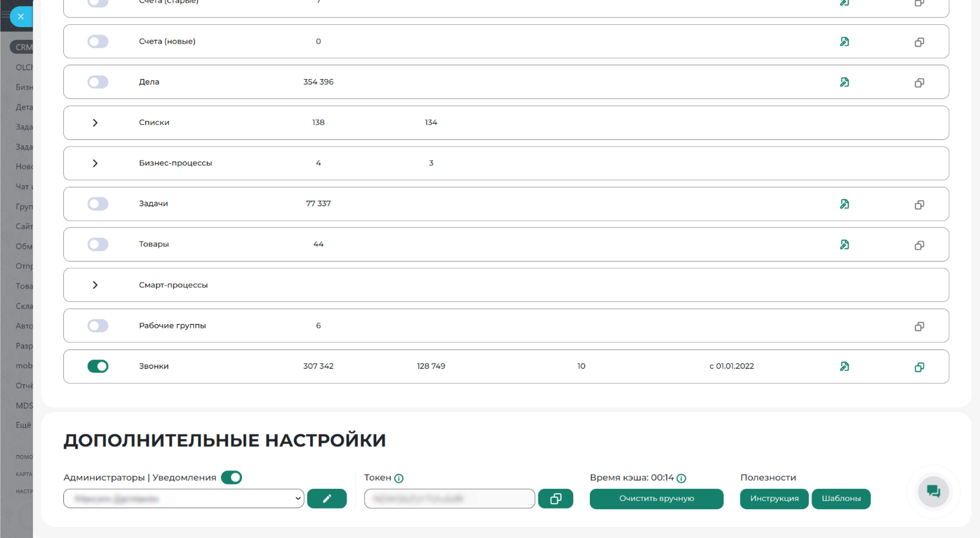
Task: Enable the Задачи toggle
Action: click(98, 204)
